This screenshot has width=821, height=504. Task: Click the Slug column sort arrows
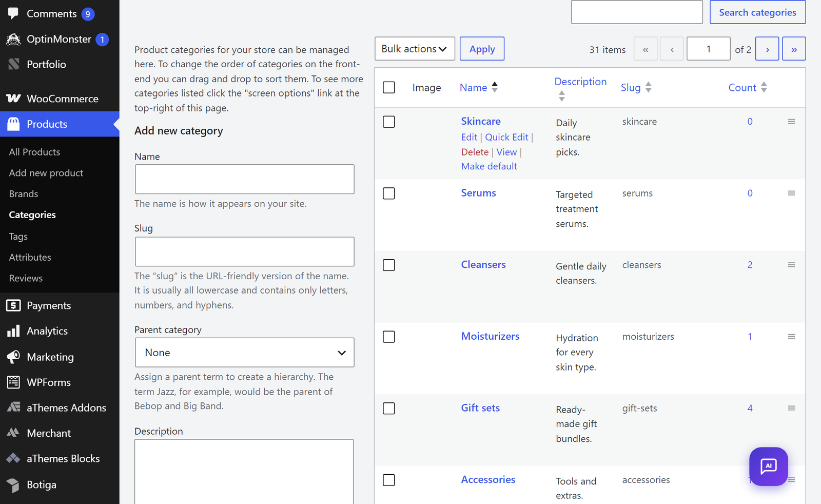[649, 87]
